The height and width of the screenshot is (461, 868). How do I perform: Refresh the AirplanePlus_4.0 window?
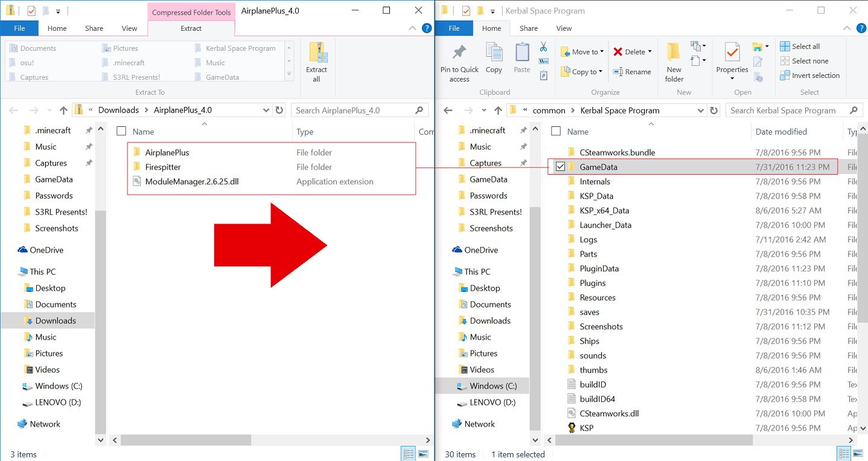coord(279,110)
